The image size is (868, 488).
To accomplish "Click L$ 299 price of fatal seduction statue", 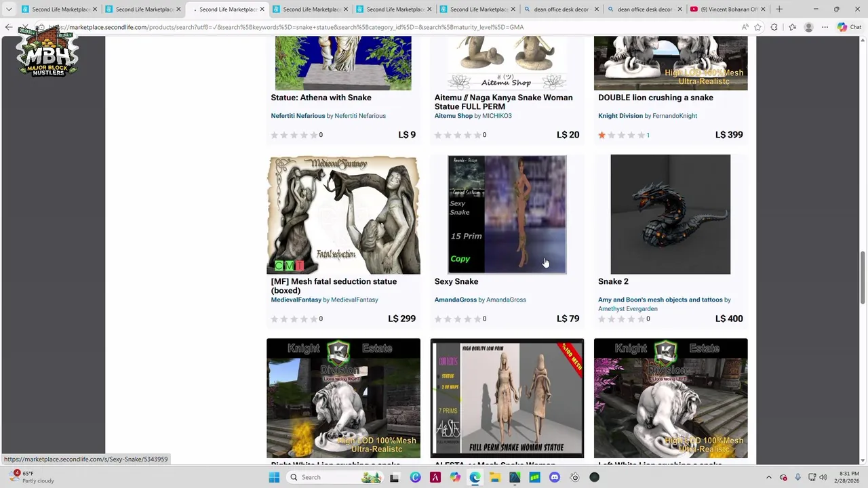I will [401, 319].
